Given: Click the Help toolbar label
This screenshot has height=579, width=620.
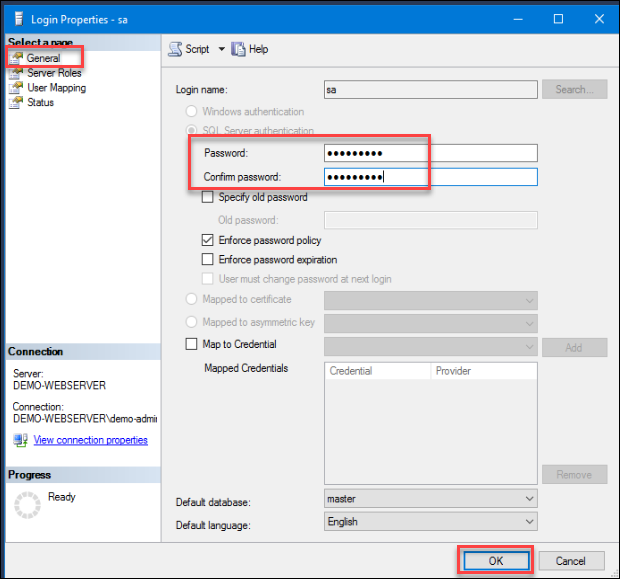Looking at the screenshot, I should coord(259,49).
